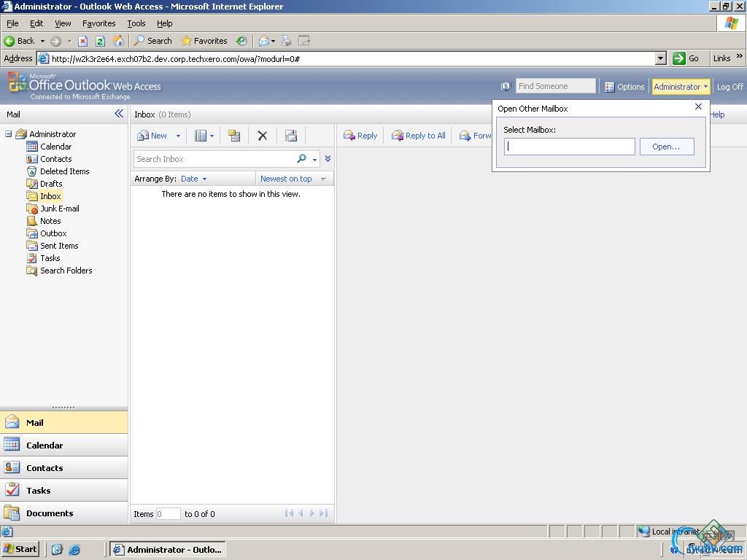
Task: Open the Arrange By Date dropdown
Action: click(x=194, y=179)
